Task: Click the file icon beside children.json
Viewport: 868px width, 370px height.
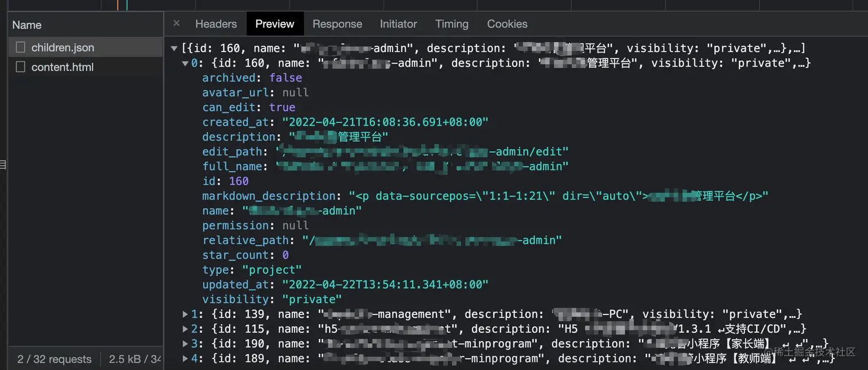Action: tap(21, 48)
